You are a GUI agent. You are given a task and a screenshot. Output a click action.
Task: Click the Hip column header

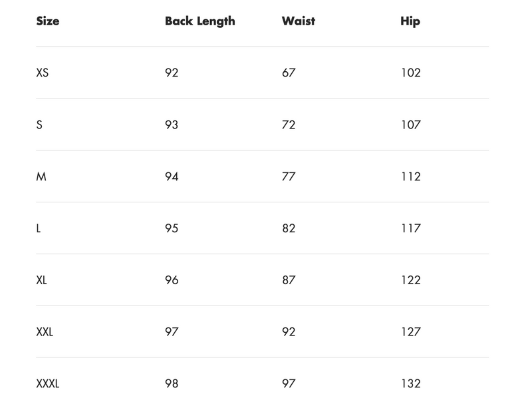(410, 21)
